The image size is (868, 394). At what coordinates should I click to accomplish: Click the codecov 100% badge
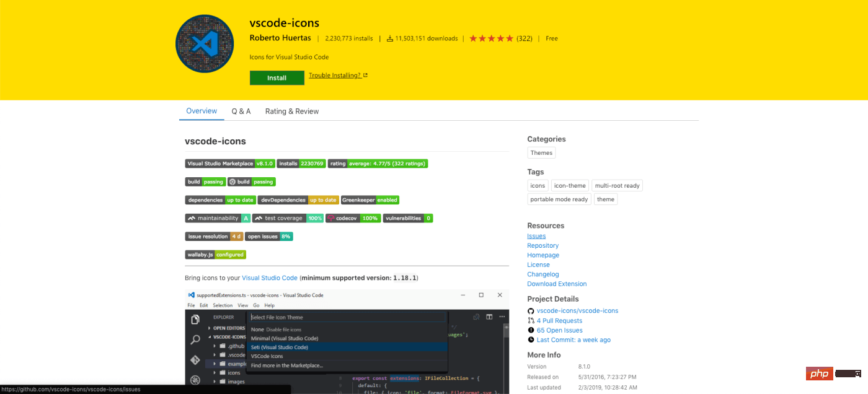coord(353,218)
